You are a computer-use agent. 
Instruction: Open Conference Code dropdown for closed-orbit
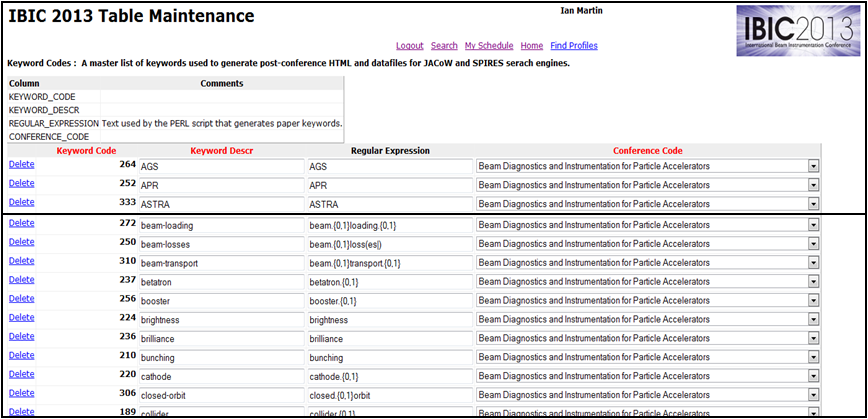(813, 395)
